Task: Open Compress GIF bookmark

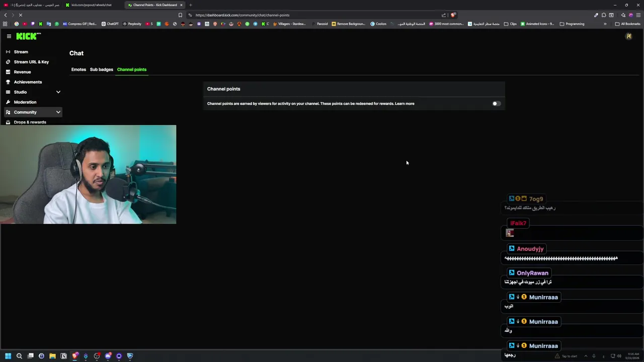Action: pos(79,24)
